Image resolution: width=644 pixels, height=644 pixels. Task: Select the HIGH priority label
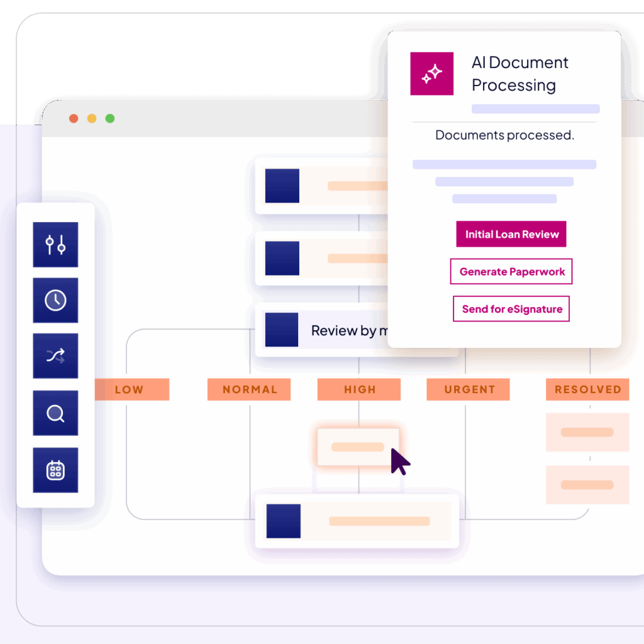point(359,389)
